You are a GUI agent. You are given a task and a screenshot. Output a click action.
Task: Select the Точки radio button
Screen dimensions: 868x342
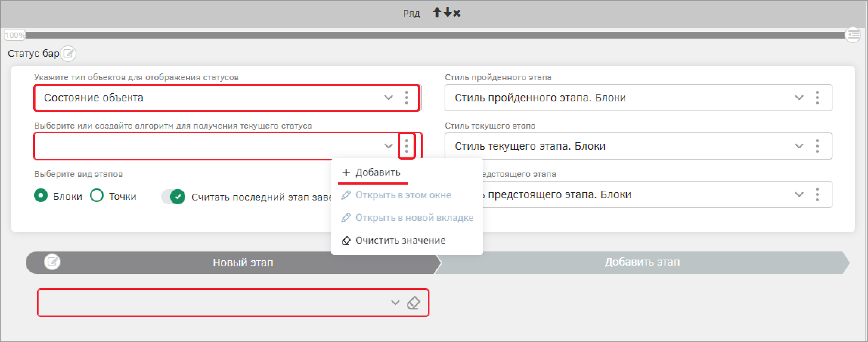pos(97,196)
